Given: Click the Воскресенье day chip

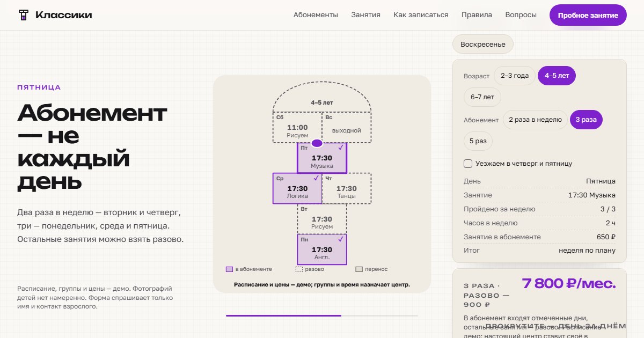Looking at the screenshot, I should (x=483, y=44).
